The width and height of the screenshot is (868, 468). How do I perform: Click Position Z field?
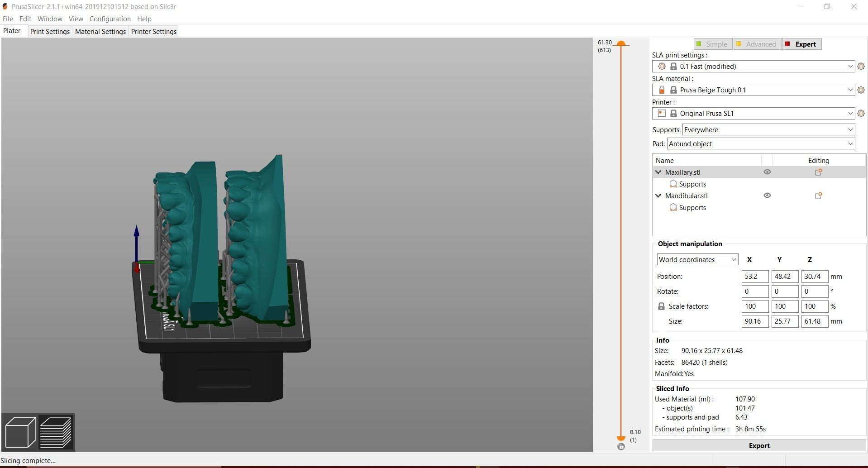[815, 277]
